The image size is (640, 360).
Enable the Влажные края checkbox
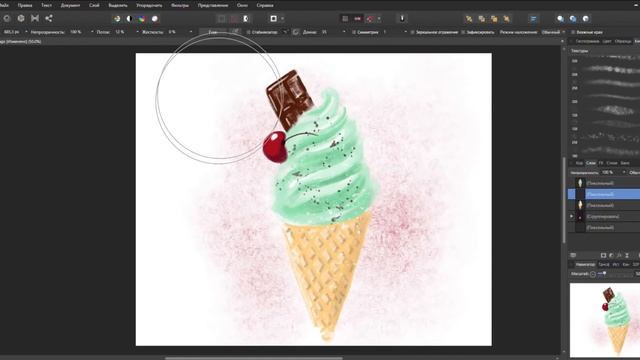(573, 32)
